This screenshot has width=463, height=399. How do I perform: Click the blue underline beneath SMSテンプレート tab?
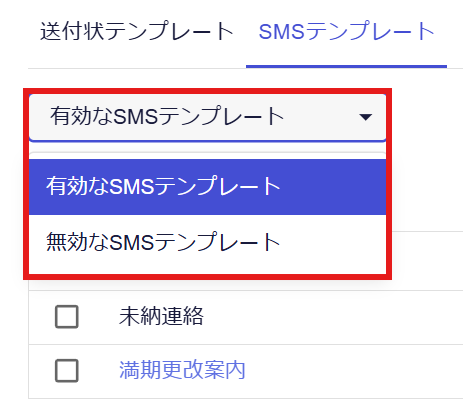click(x=346, y=67)
